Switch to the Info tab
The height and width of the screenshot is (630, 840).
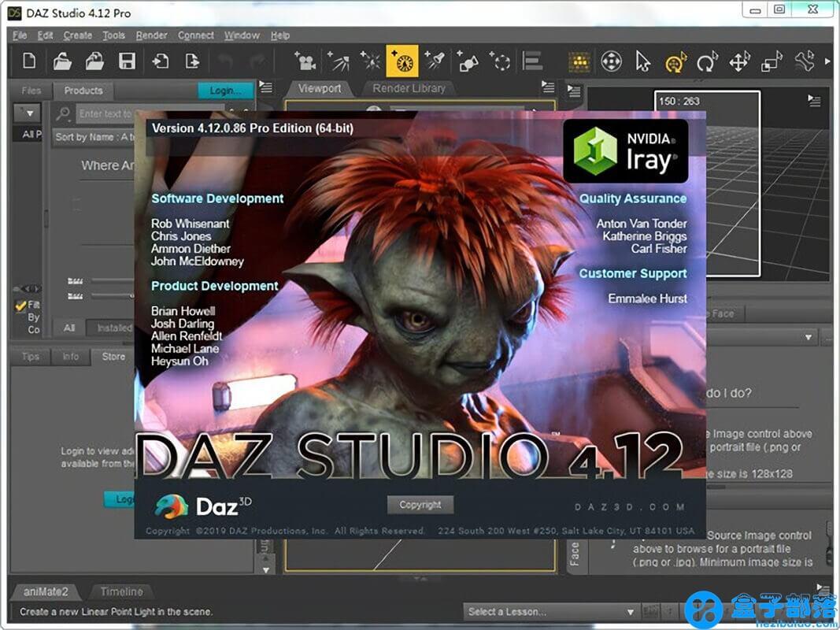[x=70, y=356]
